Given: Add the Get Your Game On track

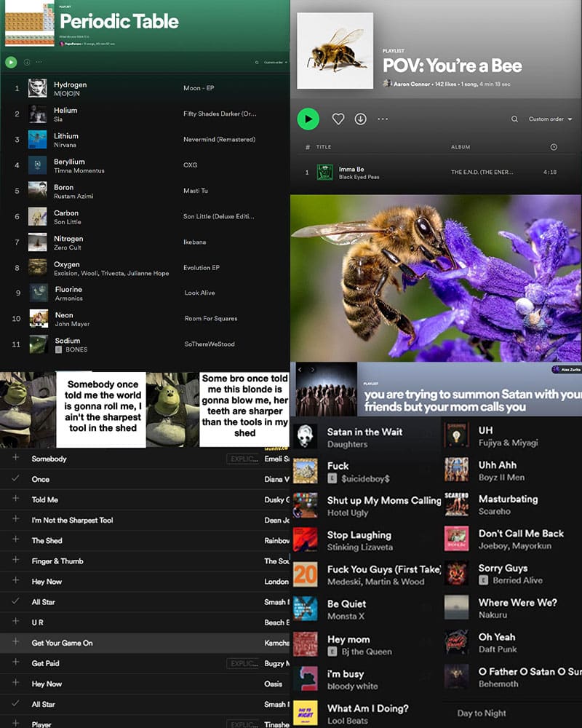Looking at the screenshot, I should [x=16, y=642].
